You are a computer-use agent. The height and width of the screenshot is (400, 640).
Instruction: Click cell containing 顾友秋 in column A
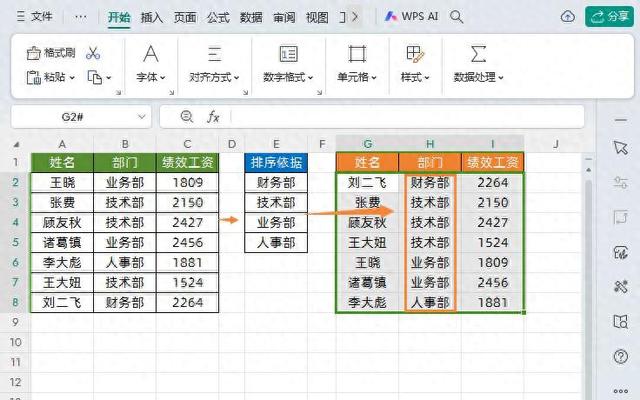click(x=62, y=222)
